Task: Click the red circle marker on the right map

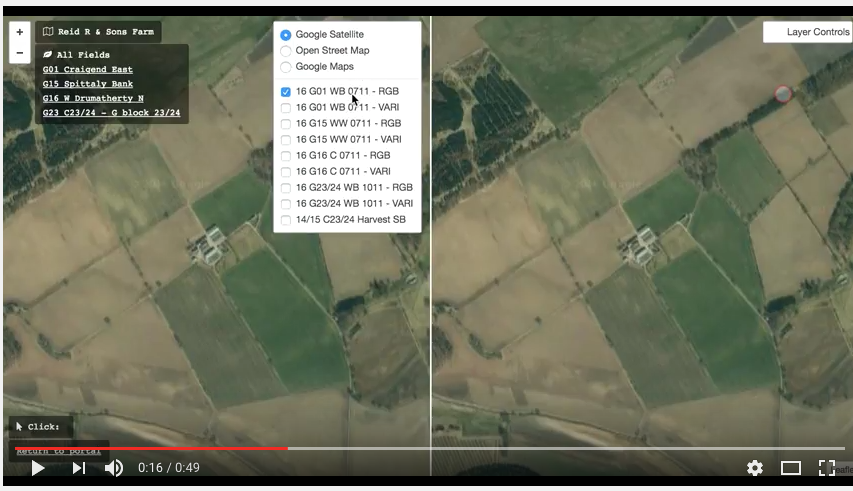Action: tap(783, 94)
